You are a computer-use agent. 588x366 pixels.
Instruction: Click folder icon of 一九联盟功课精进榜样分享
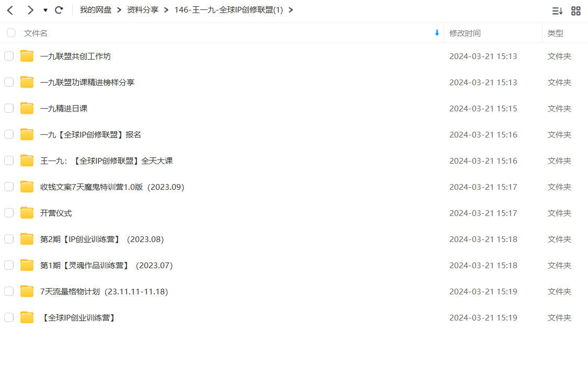27,82
